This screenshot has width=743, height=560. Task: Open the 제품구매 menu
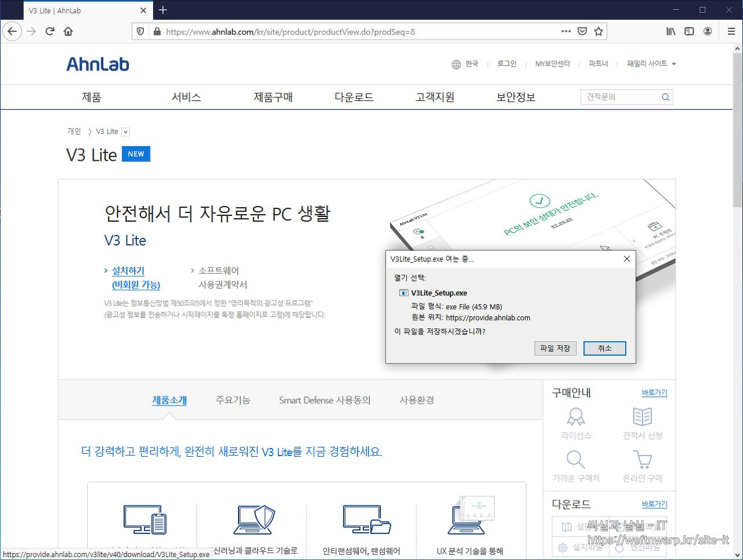(x=273, y=97)
